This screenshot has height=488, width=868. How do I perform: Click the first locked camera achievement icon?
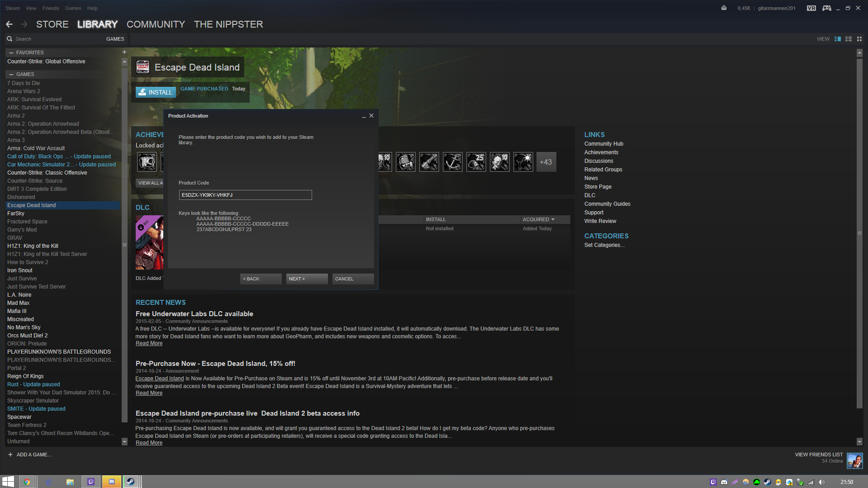(x=147, y=162)
